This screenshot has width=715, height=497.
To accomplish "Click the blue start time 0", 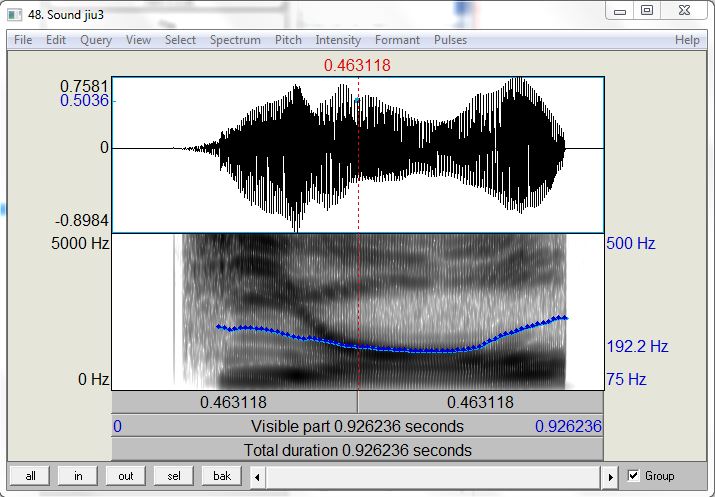I will [x=117, y=426].
